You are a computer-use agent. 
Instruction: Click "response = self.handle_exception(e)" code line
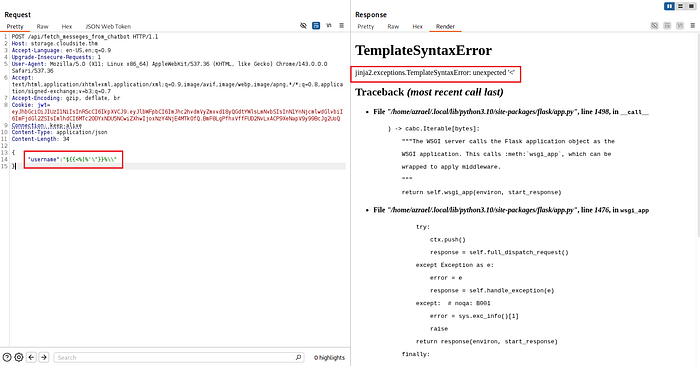tap(492, 291)
